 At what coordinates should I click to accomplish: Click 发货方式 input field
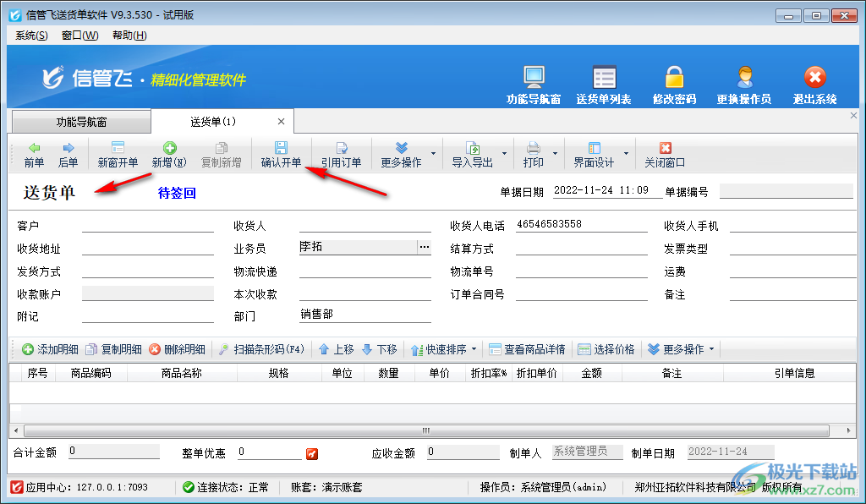click(147, 271)
